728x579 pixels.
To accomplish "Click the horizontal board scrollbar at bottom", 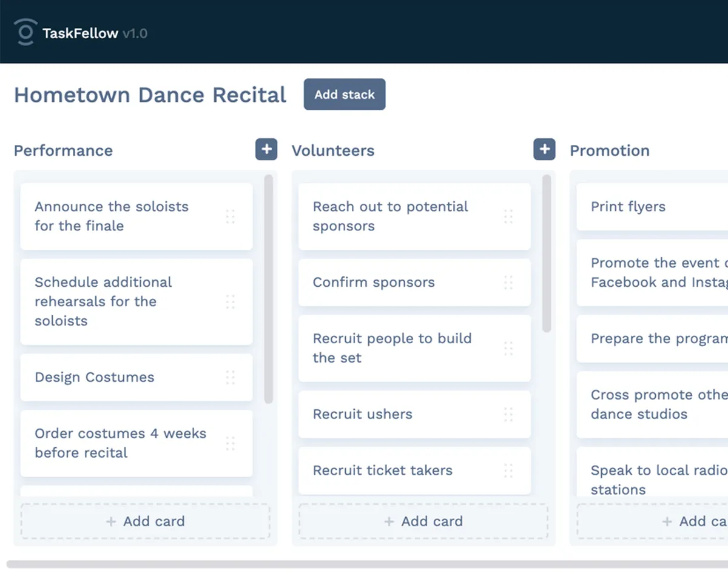I will coord(364,564).
